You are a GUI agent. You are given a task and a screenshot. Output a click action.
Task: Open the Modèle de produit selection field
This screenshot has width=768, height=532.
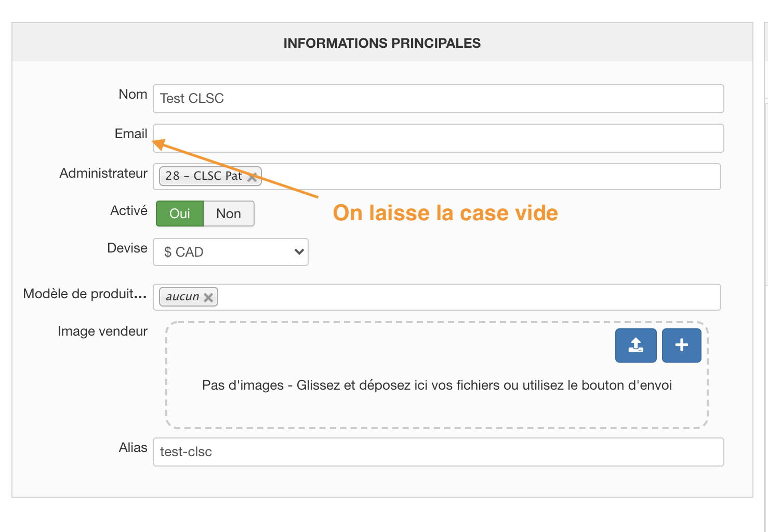(x=468, y=297)
